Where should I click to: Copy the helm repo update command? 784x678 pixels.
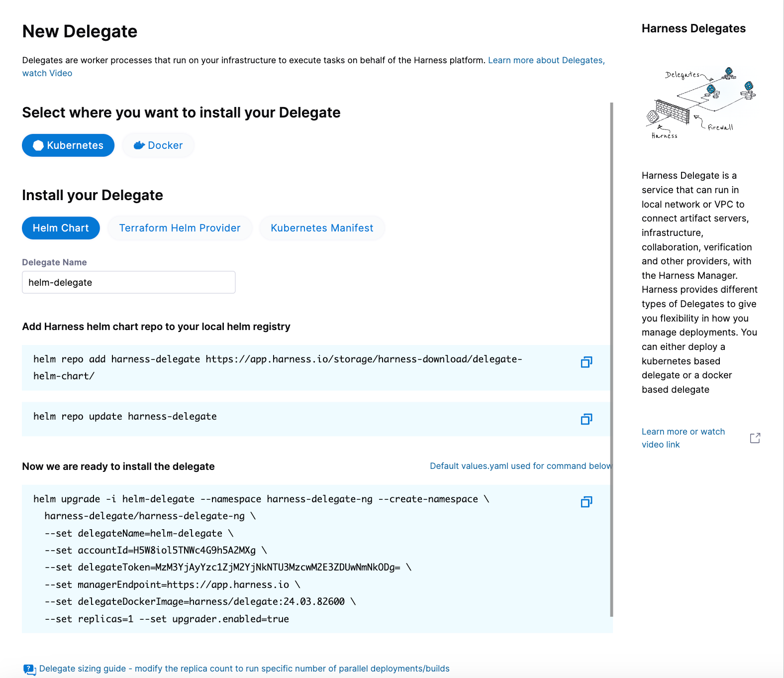coord(587,419)
